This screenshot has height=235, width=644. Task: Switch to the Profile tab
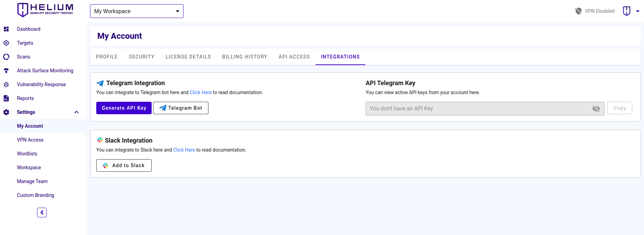point(107,57)
